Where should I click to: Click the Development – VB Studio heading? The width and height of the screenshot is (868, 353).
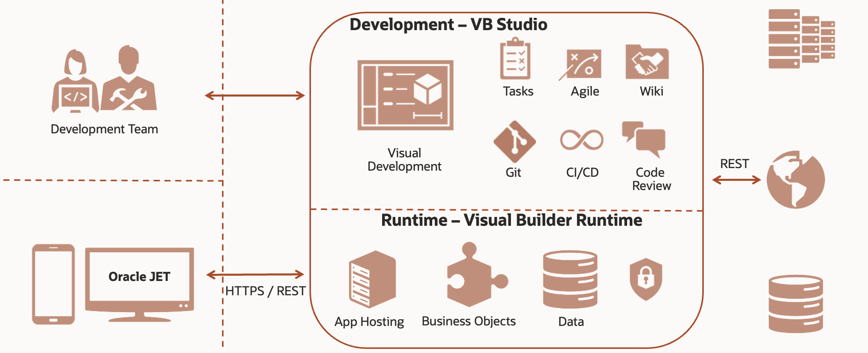click(x=449, y=25)
